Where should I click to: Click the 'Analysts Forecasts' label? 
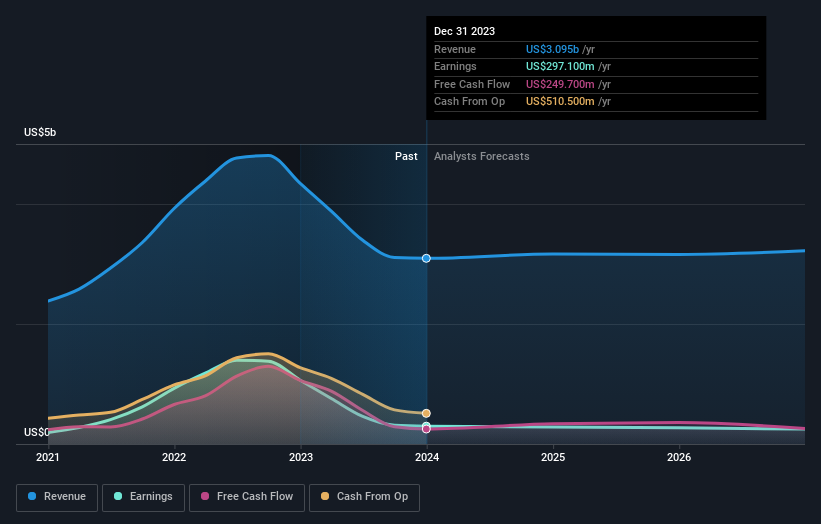click(481, 156)
